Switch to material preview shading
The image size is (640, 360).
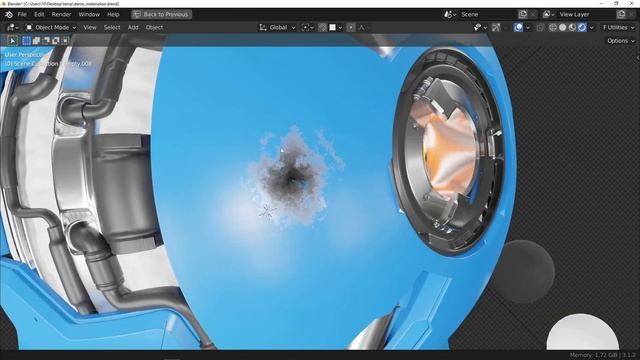pos(572,27)
